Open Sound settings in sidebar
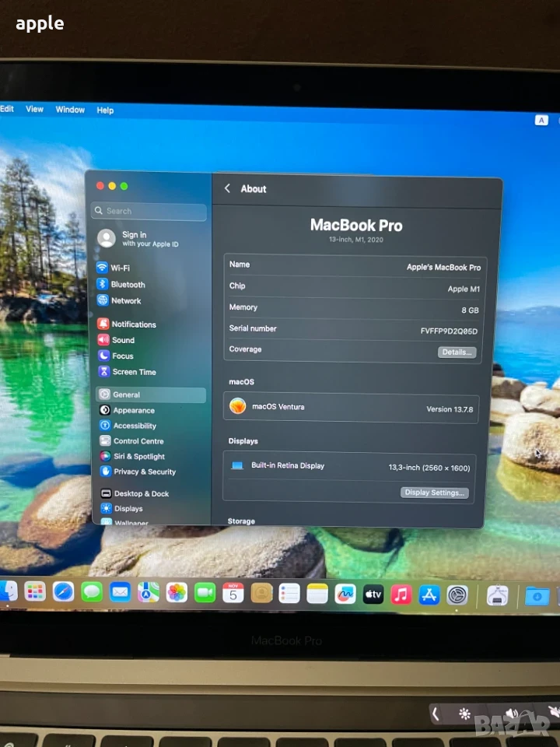 click(116, 340)
